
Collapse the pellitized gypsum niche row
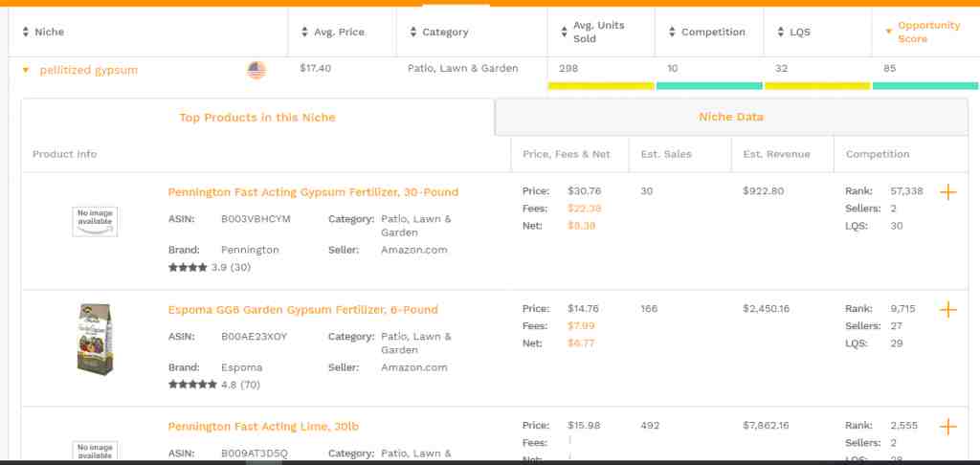26,70
